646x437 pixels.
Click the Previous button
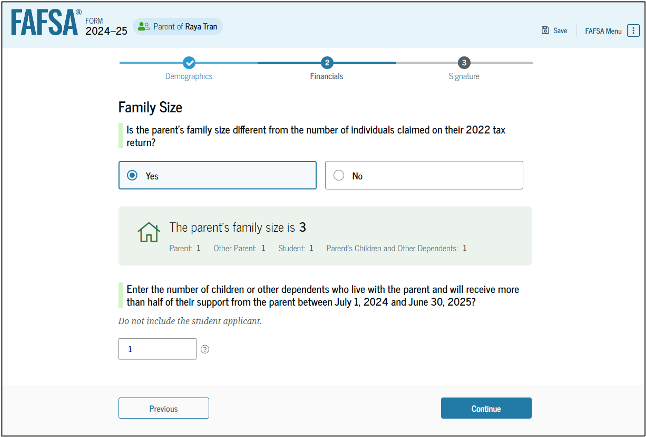(x=164, y=408)
